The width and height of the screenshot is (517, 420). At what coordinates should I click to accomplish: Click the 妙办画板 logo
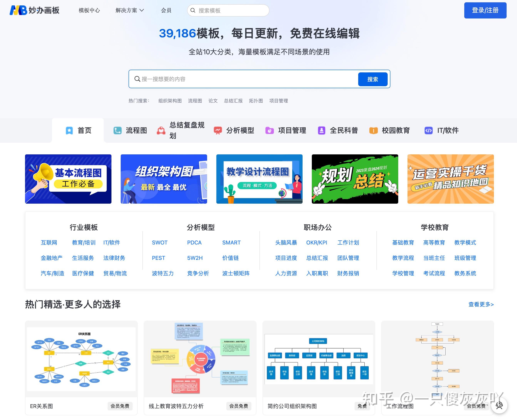click(34, 10)
